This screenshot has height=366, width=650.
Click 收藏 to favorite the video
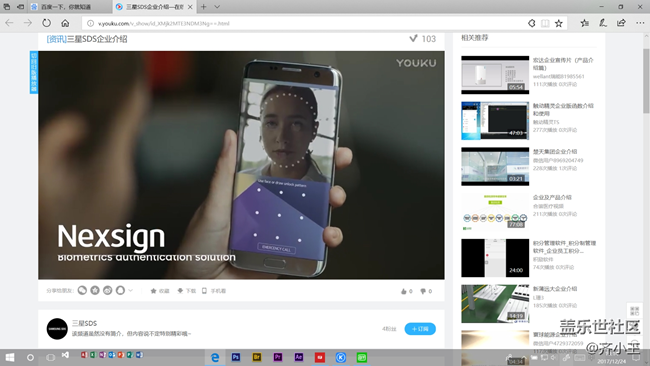160,291
